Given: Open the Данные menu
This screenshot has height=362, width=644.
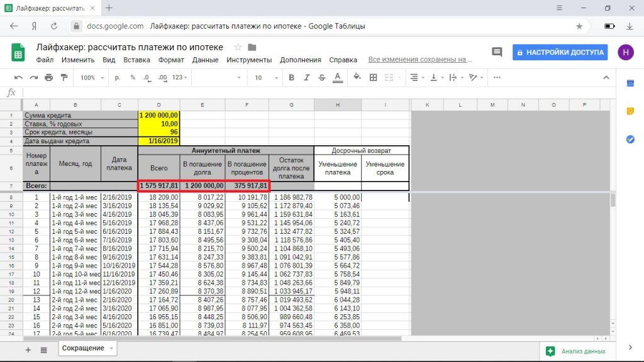Looking at the screenshot, I should click(x=206, y=60).
